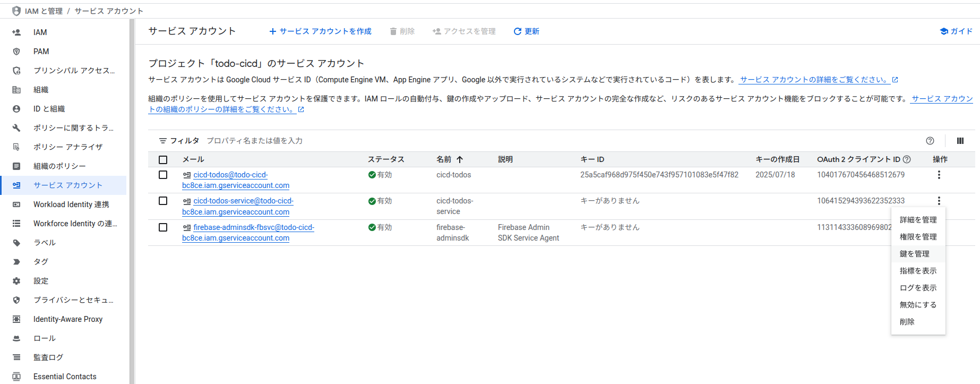
Task: Check the firebase-adminsdk row checkbox
Action: click(163, 227)
